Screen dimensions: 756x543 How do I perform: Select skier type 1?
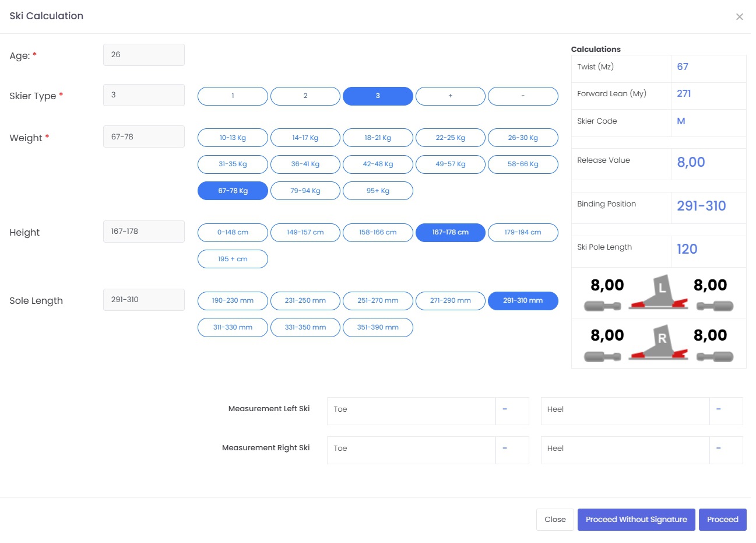[233, 96]
